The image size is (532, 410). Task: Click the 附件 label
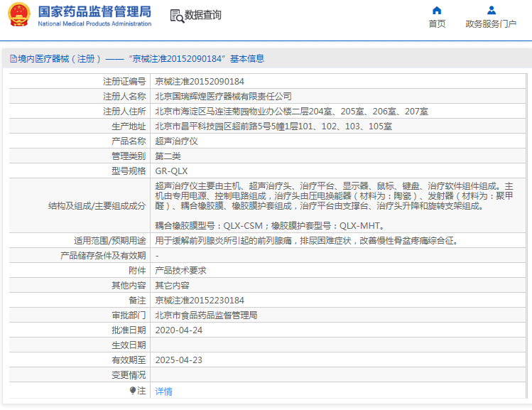(137, 271)
